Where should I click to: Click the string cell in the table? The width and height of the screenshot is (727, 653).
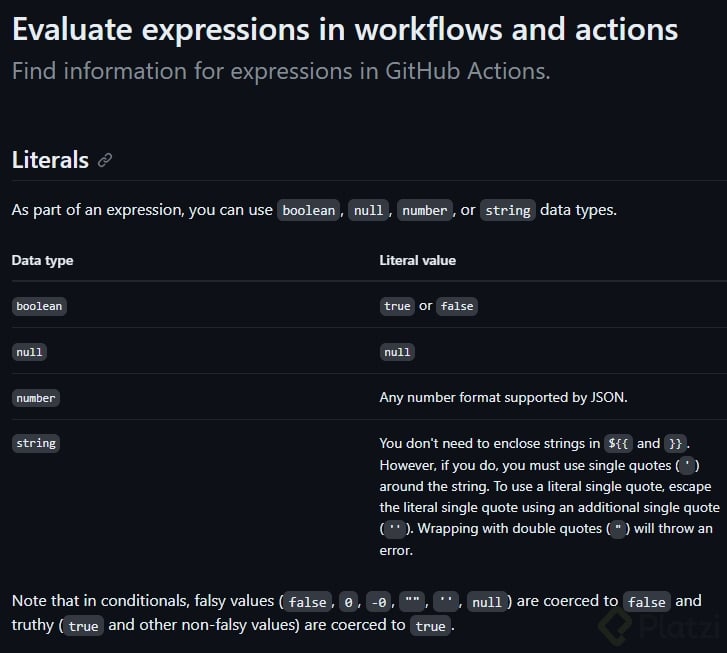(x=36, y=443)
